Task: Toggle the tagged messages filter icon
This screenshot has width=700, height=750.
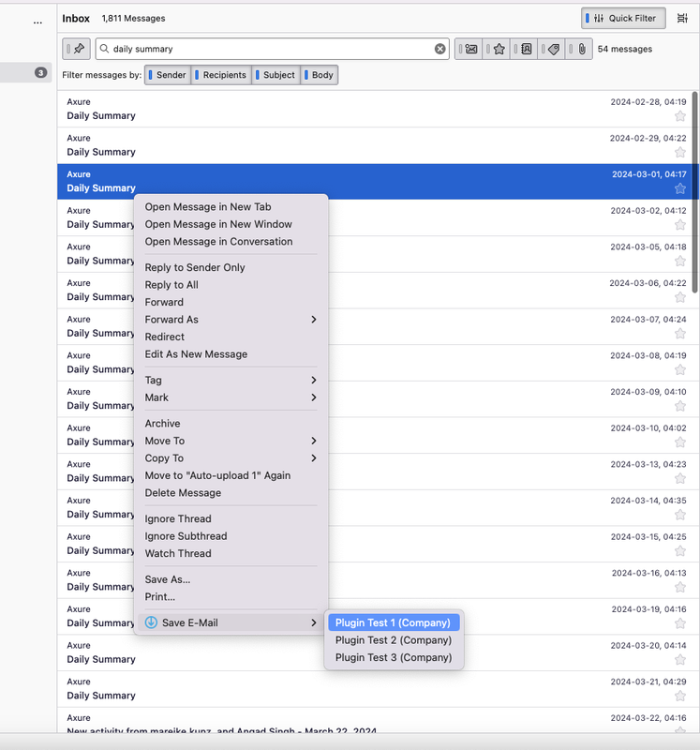Action: (x=551, y=49)
